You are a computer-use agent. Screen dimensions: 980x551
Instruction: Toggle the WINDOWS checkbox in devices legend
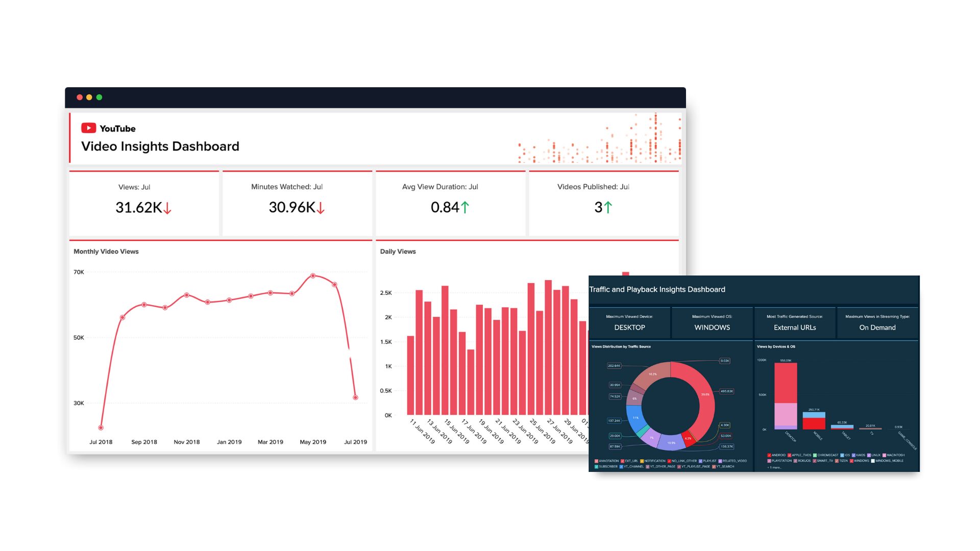[x=851, y=461]
